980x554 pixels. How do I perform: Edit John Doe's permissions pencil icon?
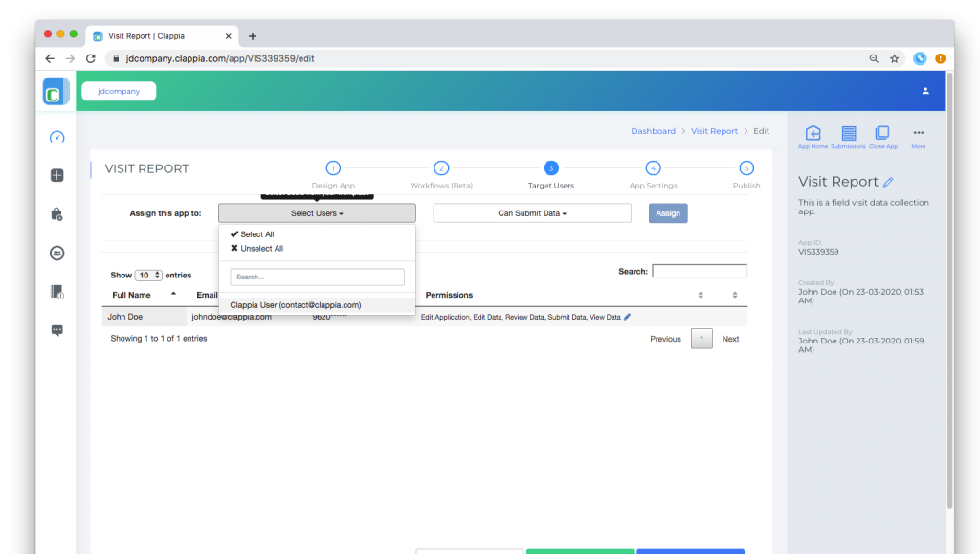(628, 317)
